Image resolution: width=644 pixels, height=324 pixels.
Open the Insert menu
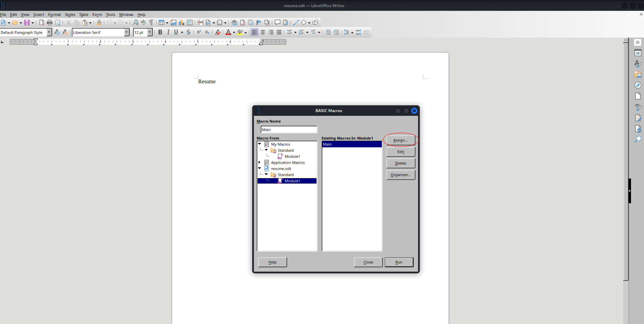pos(39,15)
